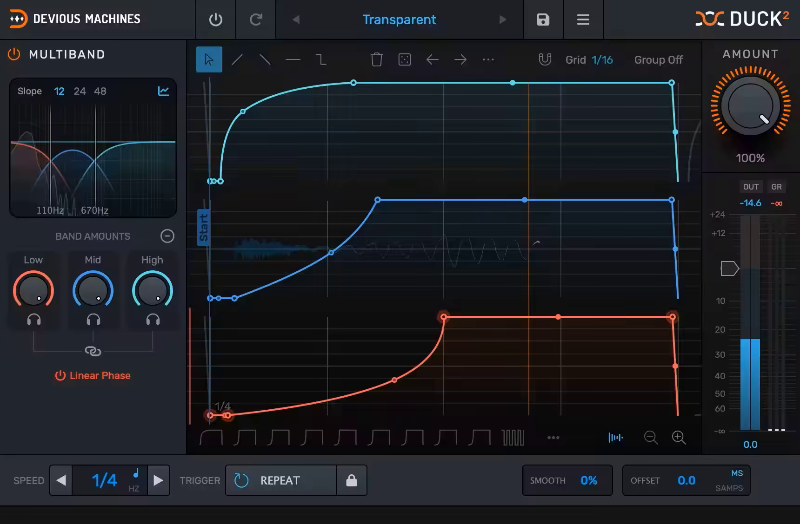Click the Group Off button
This screenshot has height=524, width=800.
(x=658, y=60)
